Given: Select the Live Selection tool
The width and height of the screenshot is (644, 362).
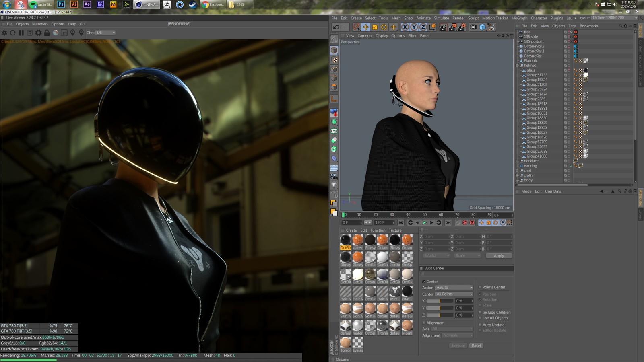Looking at the screenshot, I should point(356,27).
